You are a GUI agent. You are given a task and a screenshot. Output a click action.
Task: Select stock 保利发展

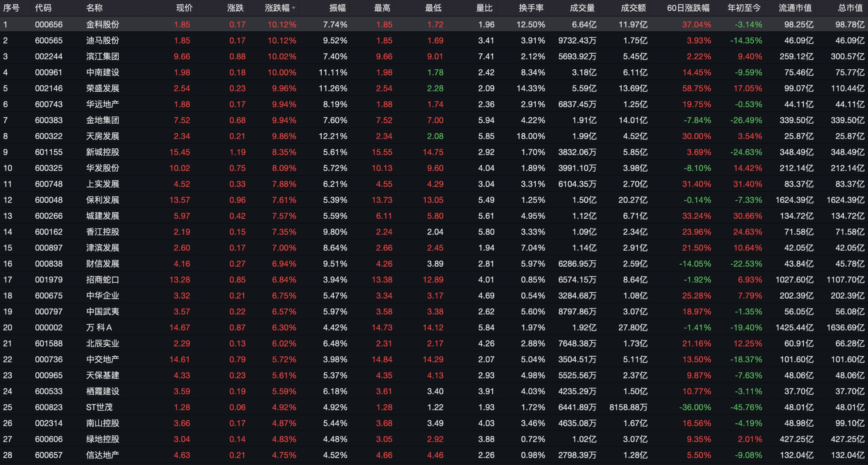click(x=102, y=200)
